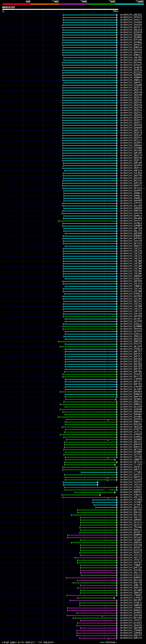Viewport: 146px width, 644px height.
Task: Select the UniRef100_B6F2F3 label
Action: (131, 352)
